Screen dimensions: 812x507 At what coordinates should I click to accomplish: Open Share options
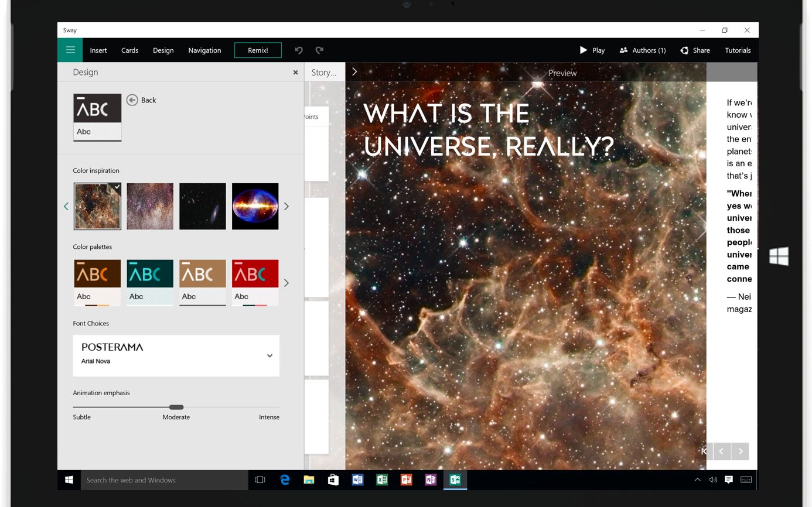695,50
